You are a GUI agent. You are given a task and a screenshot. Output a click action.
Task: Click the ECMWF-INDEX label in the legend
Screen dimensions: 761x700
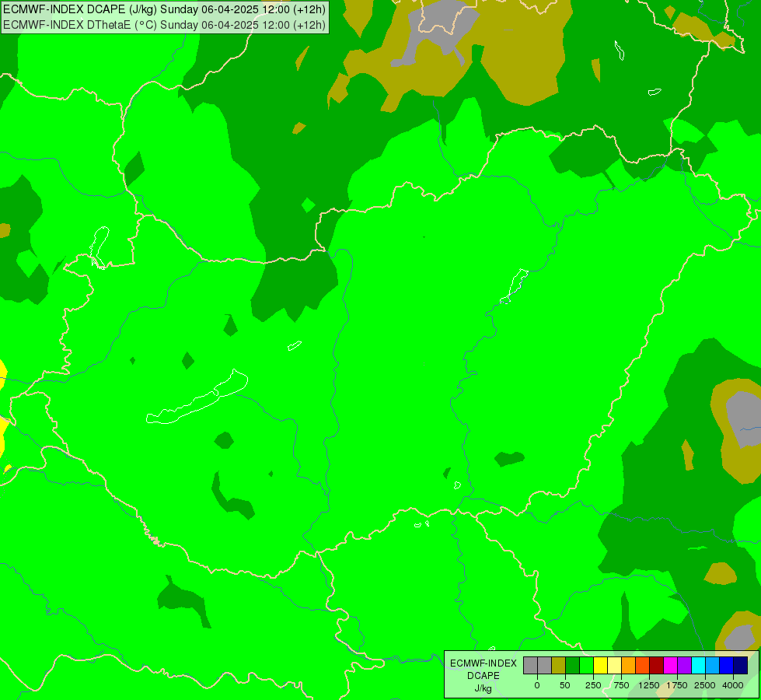pyautogui.click(x=483, y=663)
